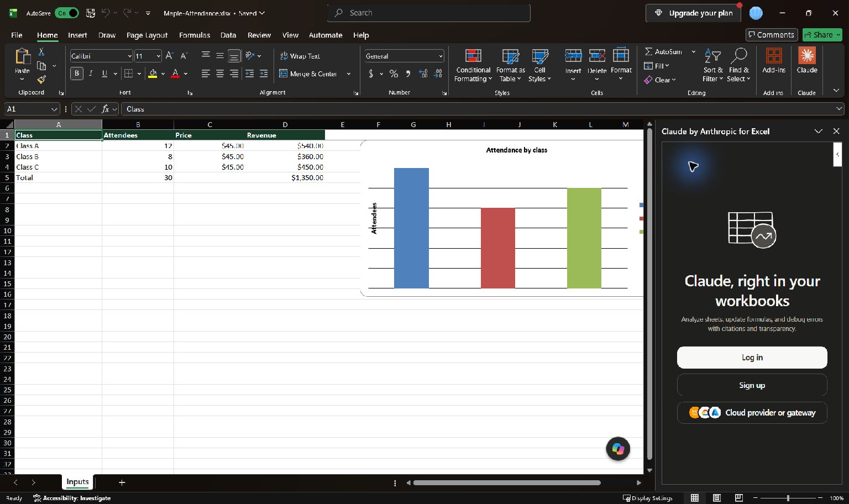Viewport: 849px width, 504px height.
Task: Click Log in in Claude pane
Action: [x=752, y=358]
